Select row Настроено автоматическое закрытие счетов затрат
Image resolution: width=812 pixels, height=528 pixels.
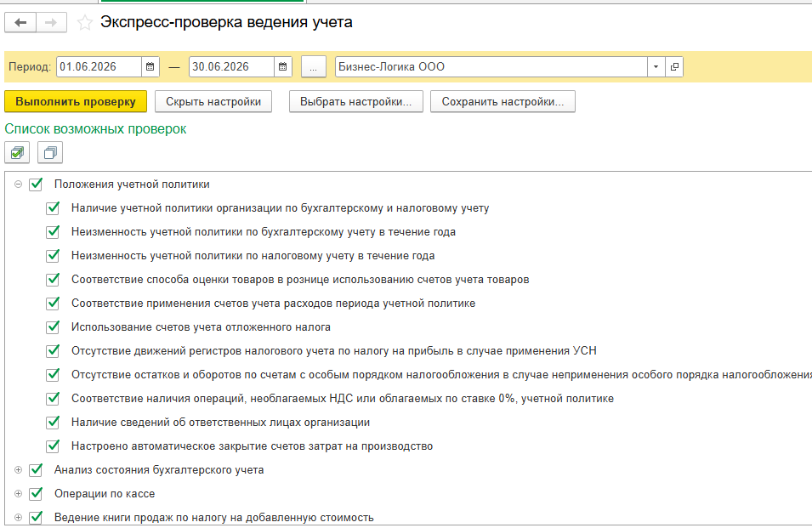[253, 446]
